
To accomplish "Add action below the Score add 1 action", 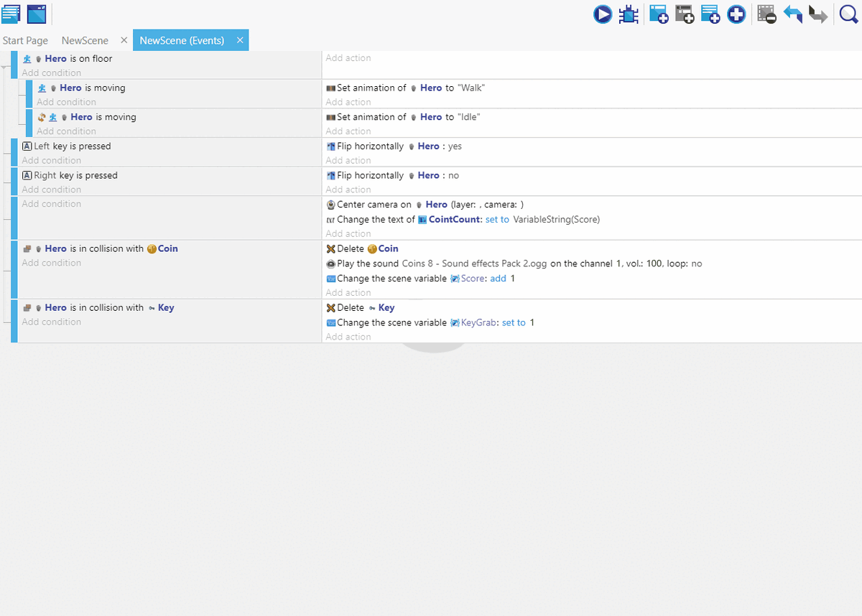I will point(348,292).
